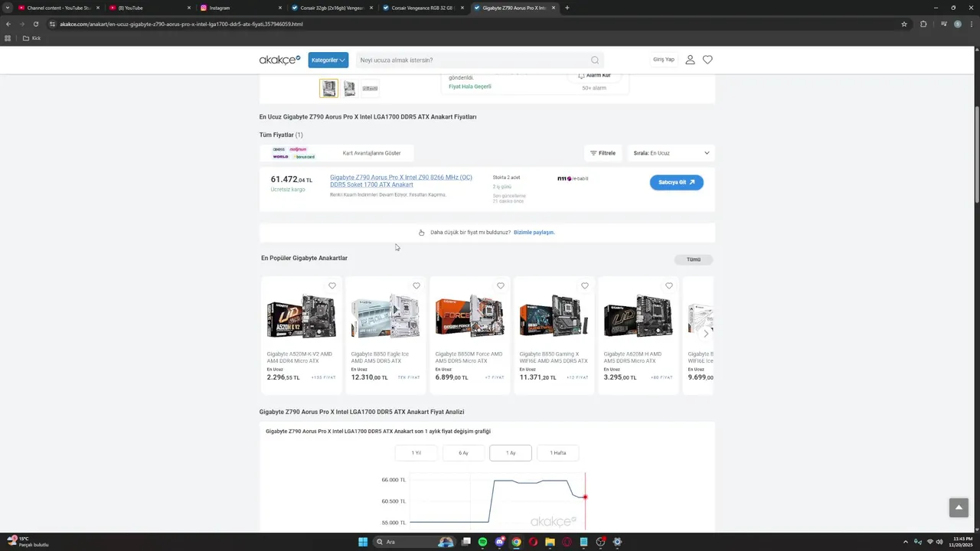
Task: Select the second motherboard thumbnail image
Action: tap(349, 88)
